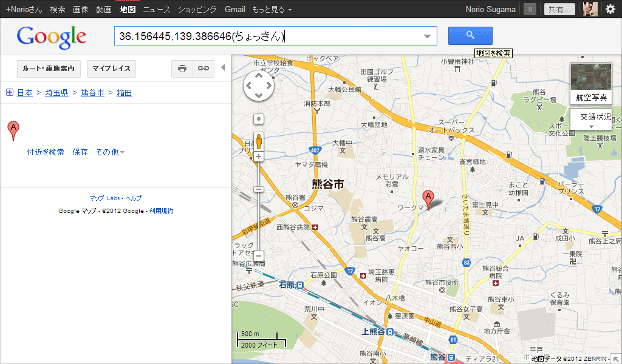Open Gmail in the top bar
This screenshot has width=622, height=364.
pos(235,9)
